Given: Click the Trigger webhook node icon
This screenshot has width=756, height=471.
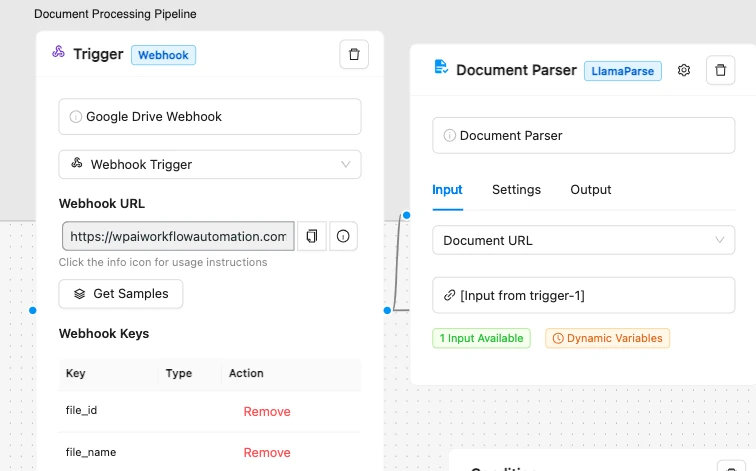Looking at the screenshot, I should [x=58, y=52].
